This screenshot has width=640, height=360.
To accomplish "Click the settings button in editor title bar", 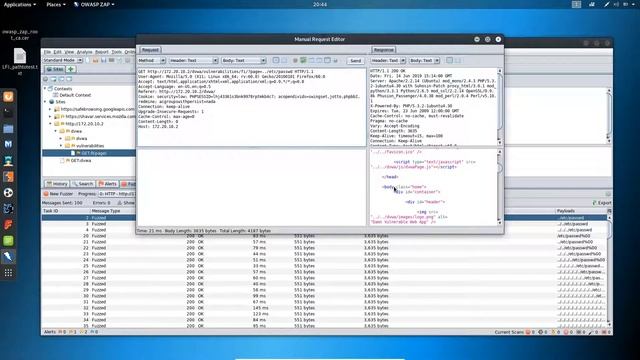I will (488, 39).
